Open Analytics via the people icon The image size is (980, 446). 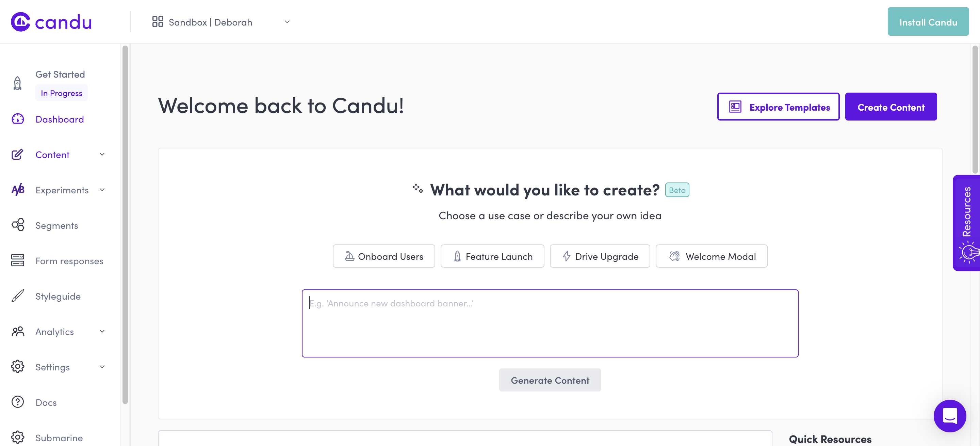(x=17, y=332)
